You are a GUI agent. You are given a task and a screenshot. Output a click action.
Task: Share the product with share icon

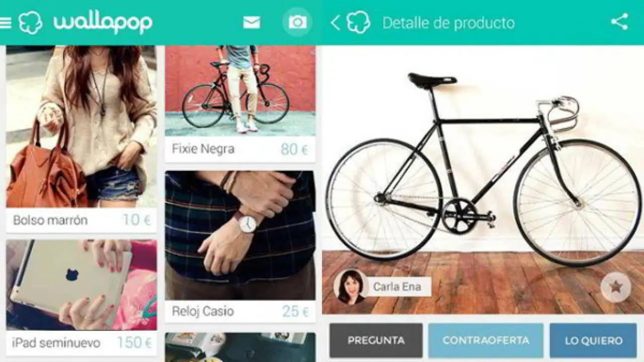click(x=619, y=22)
